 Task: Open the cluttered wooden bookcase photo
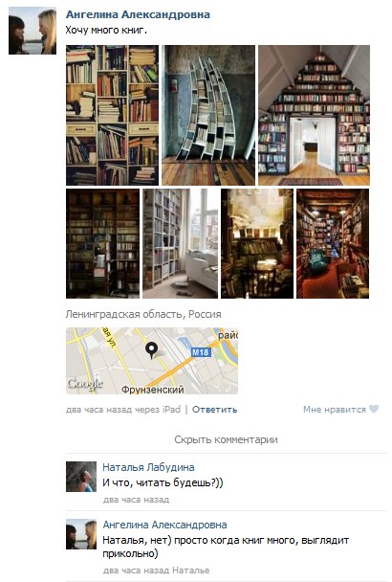coord(113,116)
